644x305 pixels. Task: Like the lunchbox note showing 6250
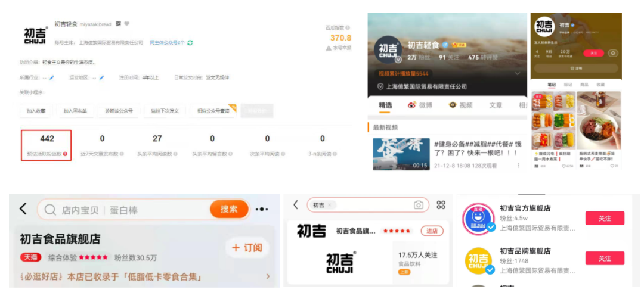click(564, 166)
